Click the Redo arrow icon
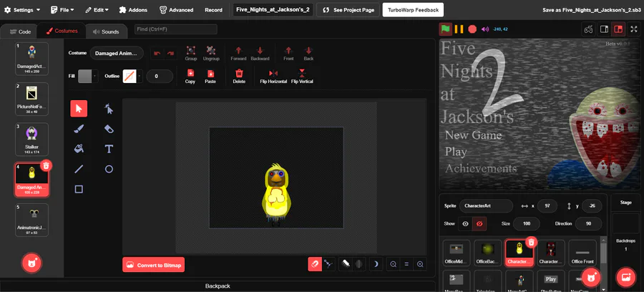644x292 pixels. click(170, 54)
